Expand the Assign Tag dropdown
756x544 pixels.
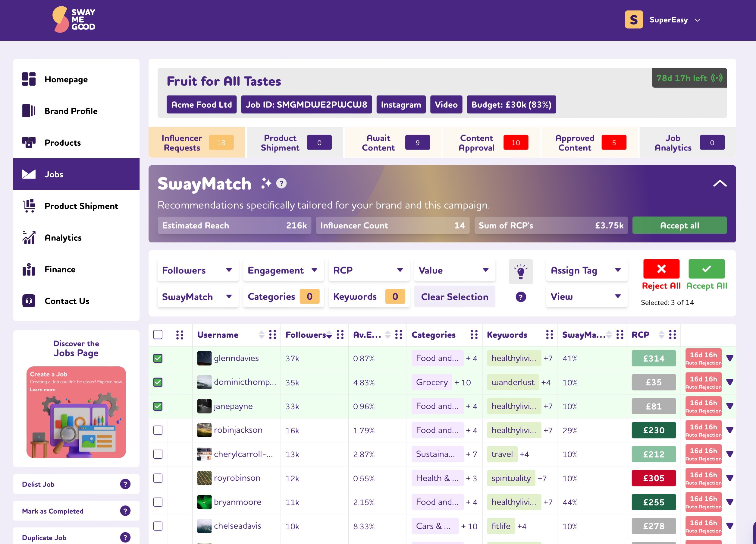pyautogui.click(x=586, y=270)
